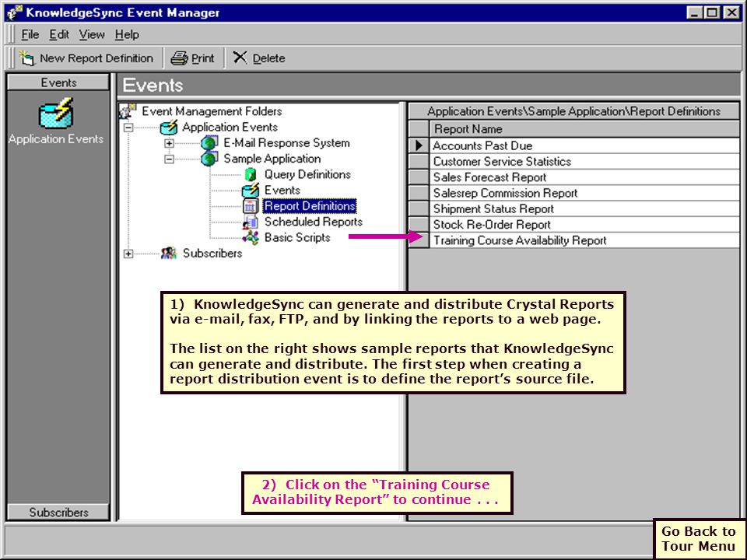
Task: Open the Edit menu
Action: (59, 35)
